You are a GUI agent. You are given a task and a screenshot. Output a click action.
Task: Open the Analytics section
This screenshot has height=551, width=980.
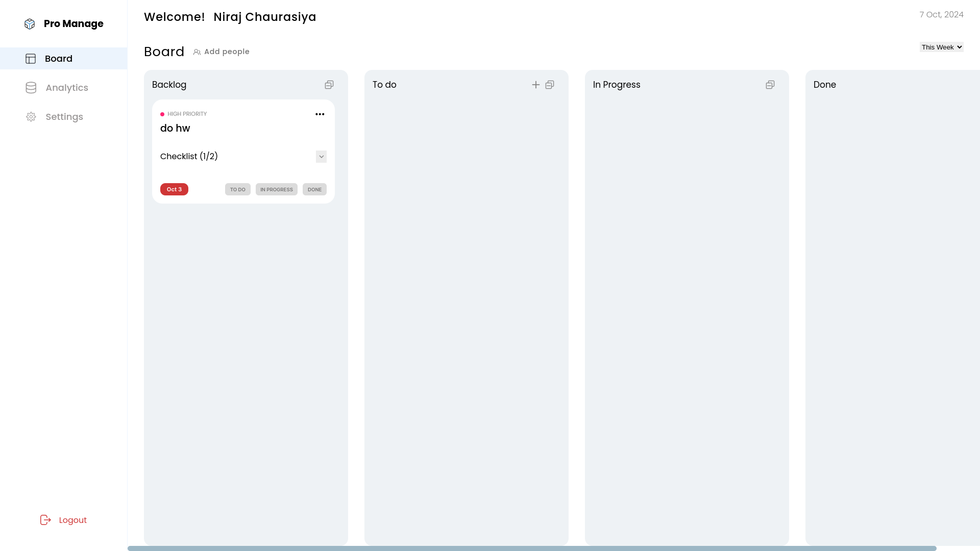pos(67,87)
